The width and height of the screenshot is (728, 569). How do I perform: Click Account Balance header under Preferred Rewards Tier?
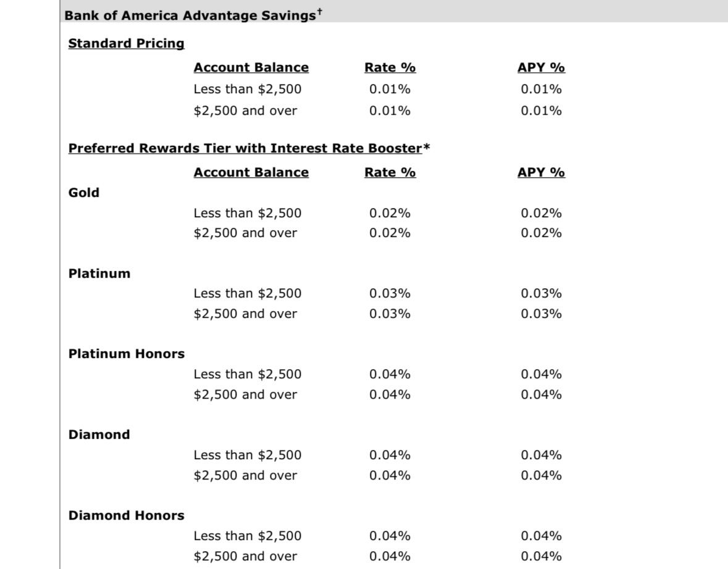click(x=251, y=172)
